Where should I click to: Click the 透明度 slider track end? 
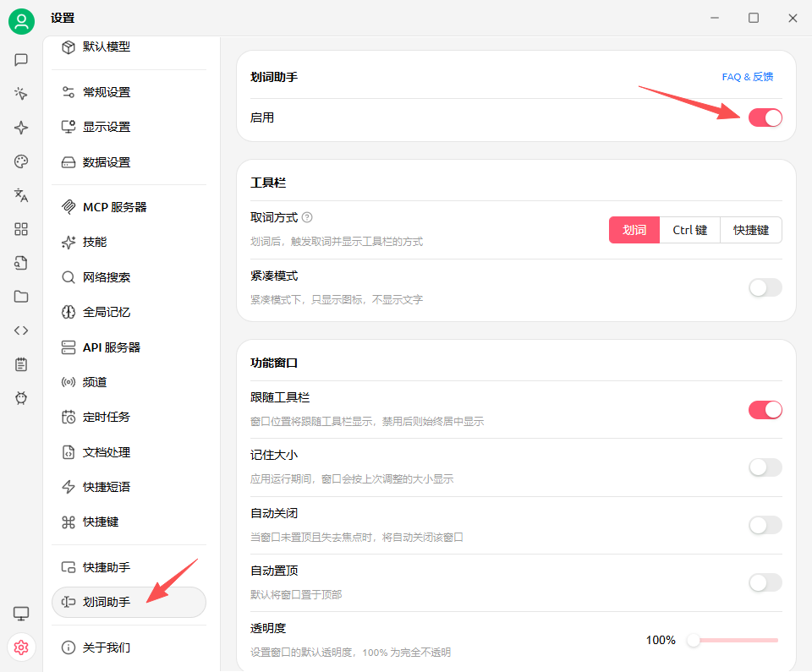click(x=776, y=641)
